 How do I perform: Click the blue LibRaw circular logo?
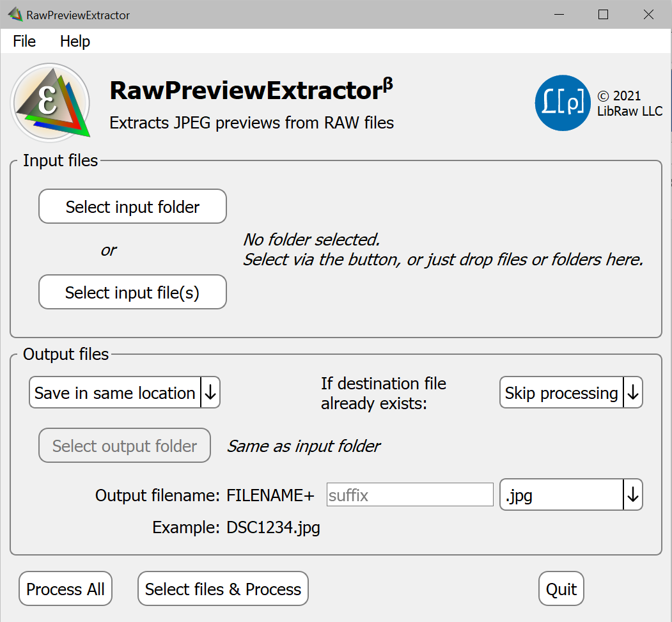click(562, 103)
